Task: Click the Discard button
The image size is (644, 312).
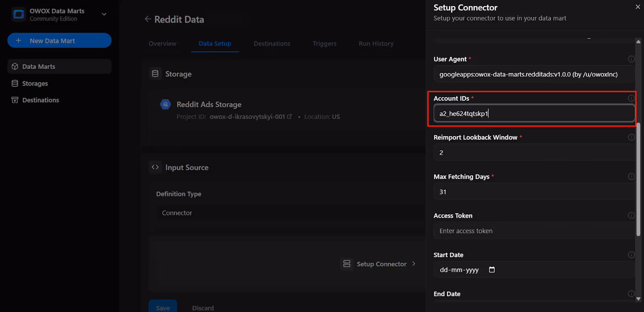Action: (x=203, y=308)
